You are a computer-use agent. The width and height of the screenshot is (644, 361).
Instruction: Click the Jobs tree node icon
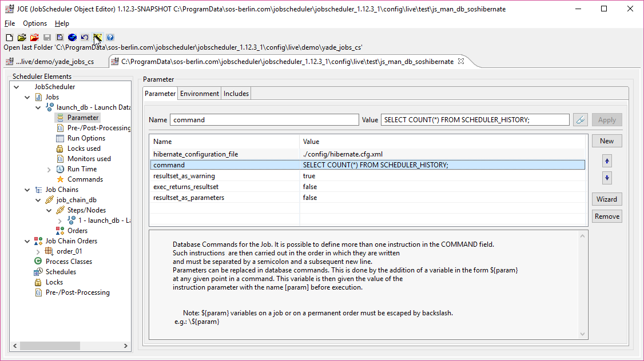(x=39, y=97)
